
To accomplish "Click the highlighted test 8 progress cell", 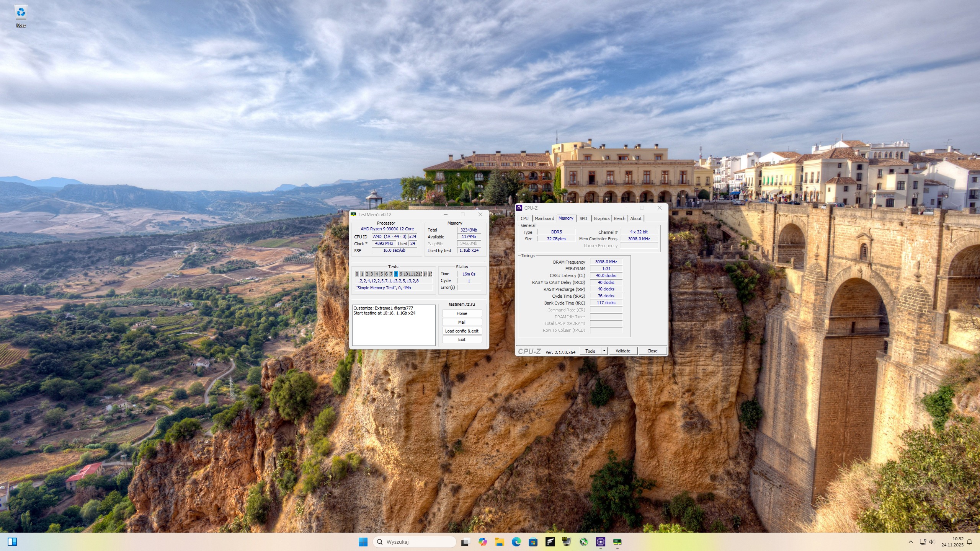I will pyautogui.click(x=396, y=274).
